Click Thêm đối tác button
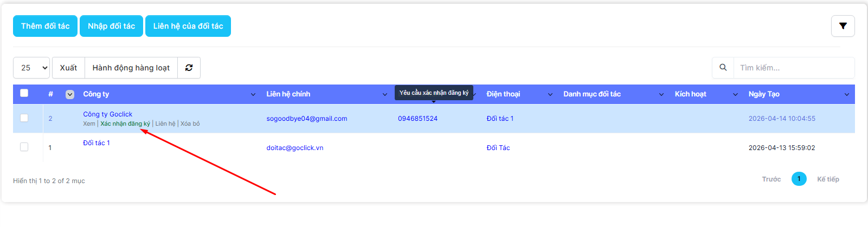 [46, 26]
